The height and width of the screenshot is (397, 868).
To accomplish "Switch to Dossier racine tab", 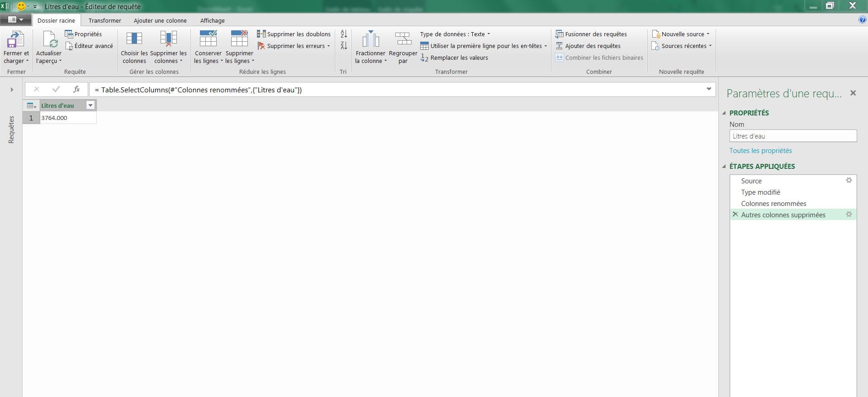I will (x=56, y=20).
